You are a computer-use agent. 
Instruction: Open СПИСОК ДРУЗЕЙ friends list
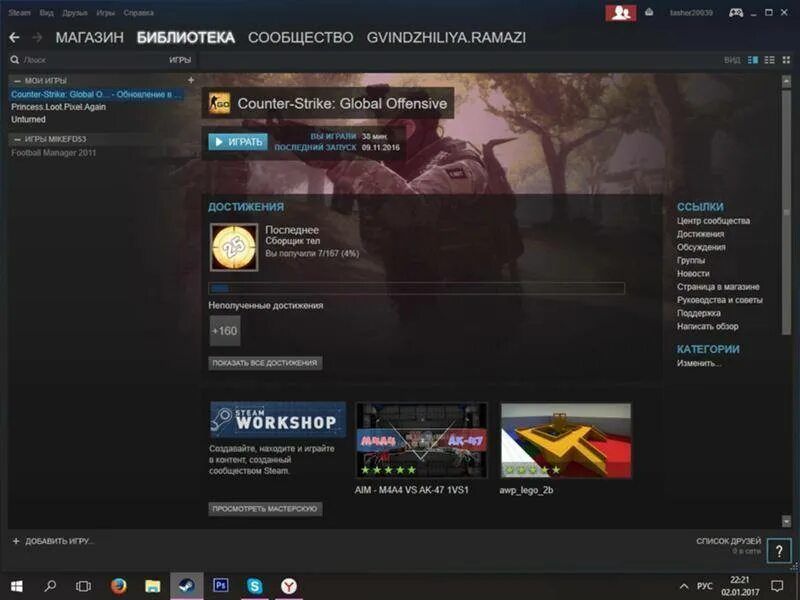[x=729, y=541]
